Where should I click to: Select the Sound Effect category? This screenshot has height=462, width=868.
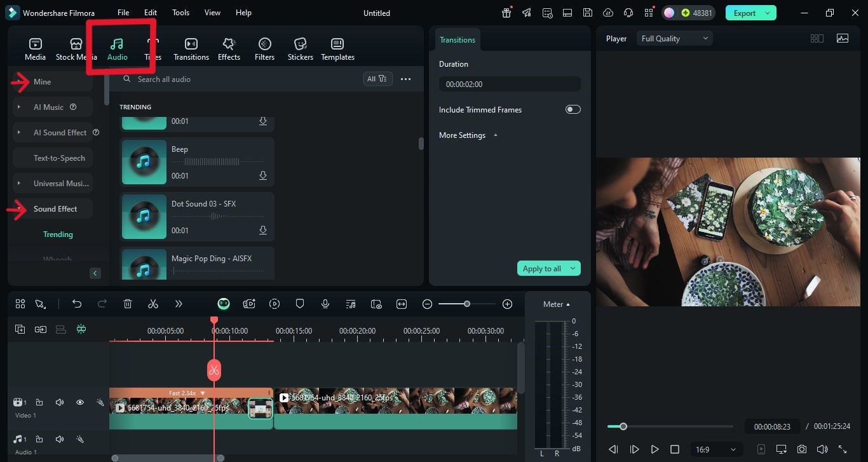pos(53,208)
